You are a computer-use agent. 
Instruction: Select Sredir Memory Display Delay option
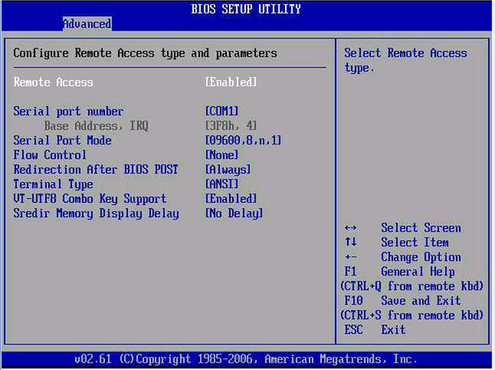point(96,214)
